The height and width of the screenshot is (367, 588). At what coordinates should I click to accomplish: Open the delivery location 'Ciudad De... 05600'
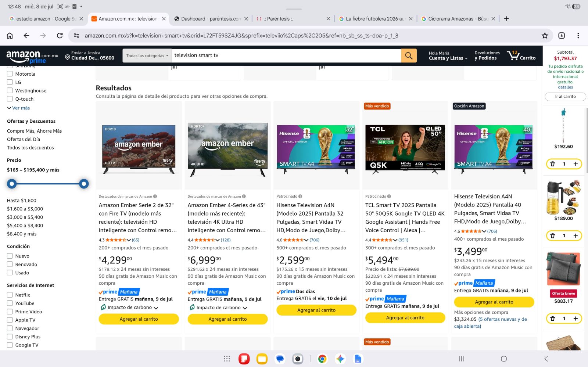click(90, 55)
